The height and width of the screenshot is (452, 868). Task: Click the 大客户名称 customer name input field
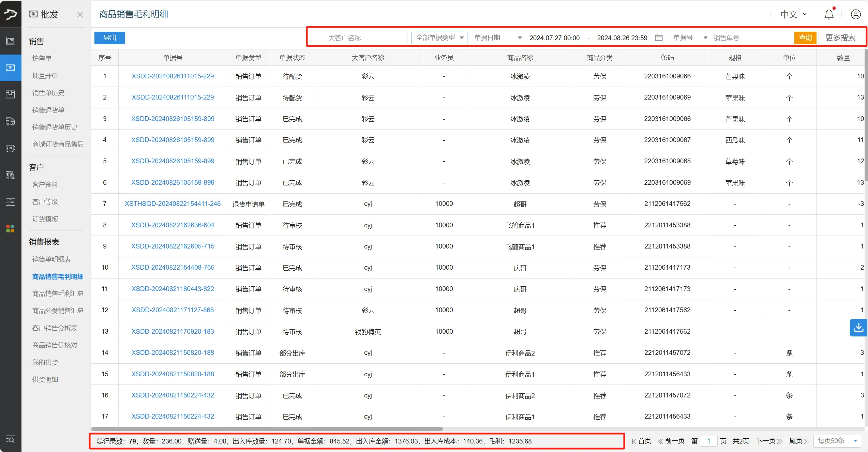pyautogui.click(x=365, y=38)
